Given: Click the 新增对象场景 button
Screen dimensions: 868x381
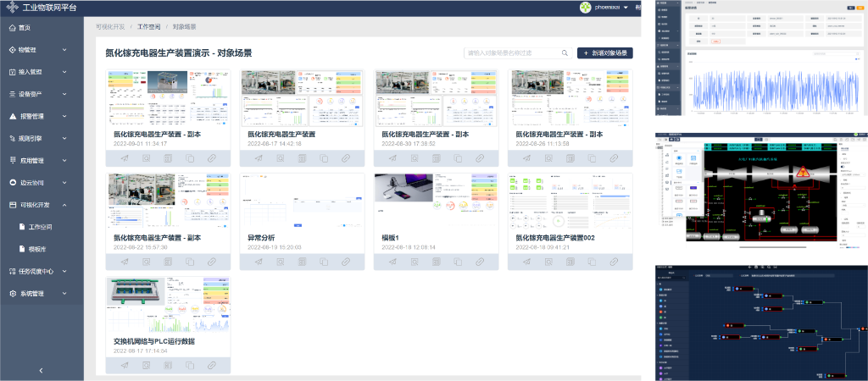Looking at the screenshot, I should 605,52.
